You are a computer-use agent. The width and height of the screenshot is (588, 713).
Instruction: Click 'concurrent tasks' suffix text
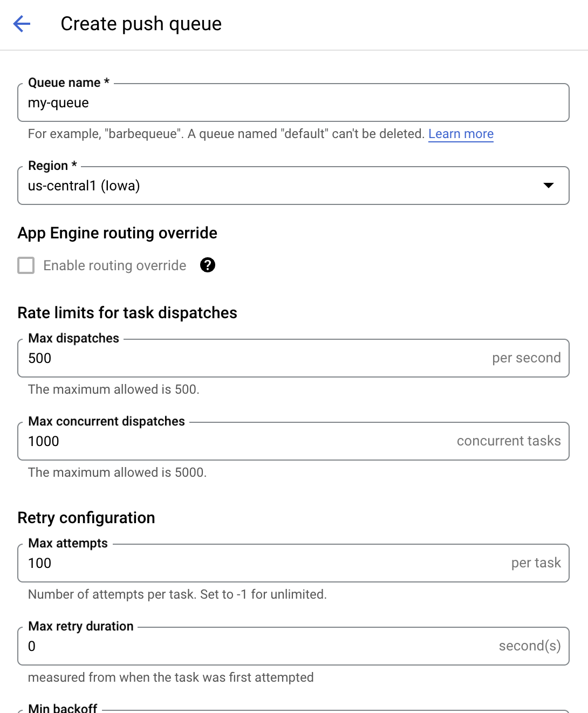509,441
